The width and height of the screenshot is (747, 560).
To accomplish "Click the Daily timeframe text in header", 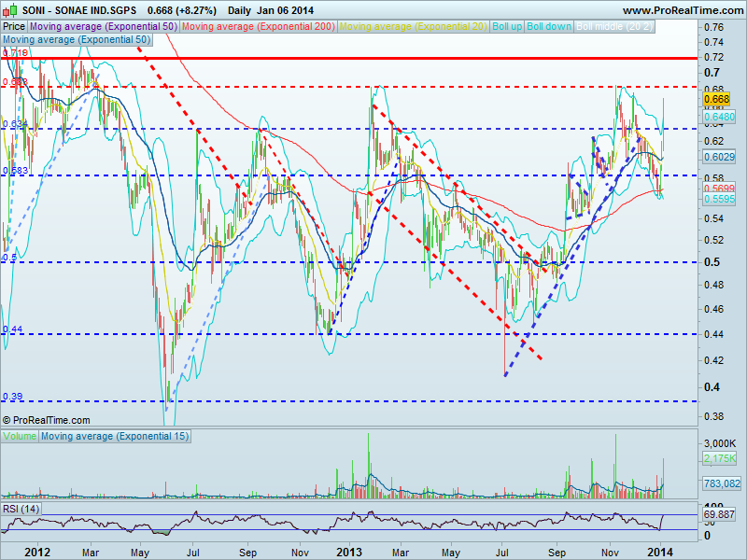I will (240, 10).
